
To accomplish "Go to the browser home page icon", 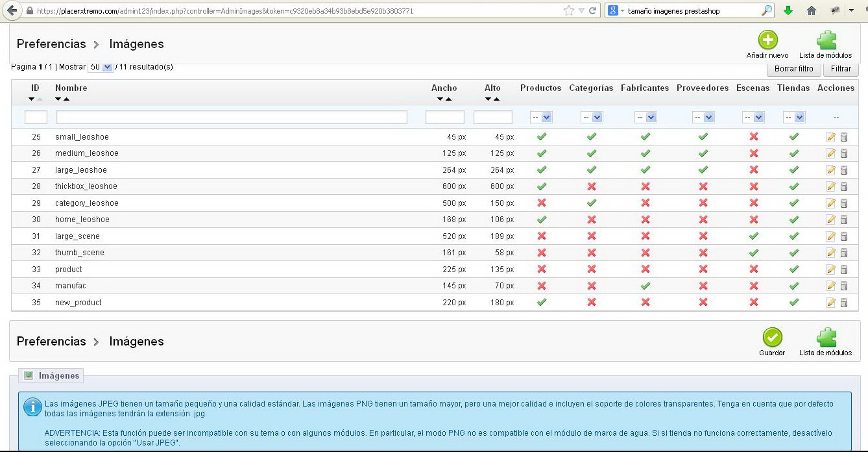I will pos(812,10).
